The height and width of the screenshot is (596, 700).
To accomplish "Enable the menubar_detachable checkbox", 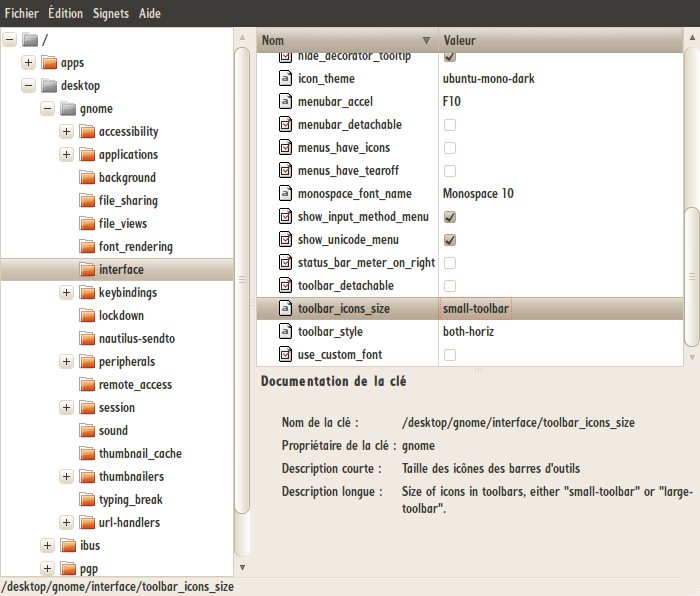I will (x=450, y=125).
